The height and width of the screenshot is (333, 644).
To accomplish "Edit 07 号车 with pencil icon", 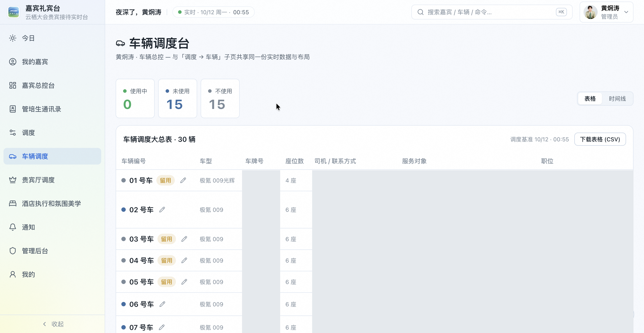I will pyautogui.click(x=162, y=327).
